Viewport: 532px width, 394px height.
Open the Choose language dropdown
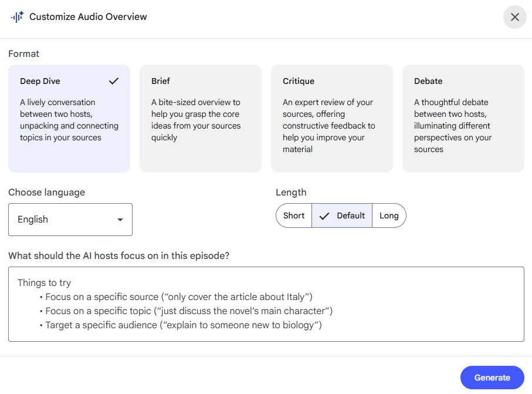70,220
